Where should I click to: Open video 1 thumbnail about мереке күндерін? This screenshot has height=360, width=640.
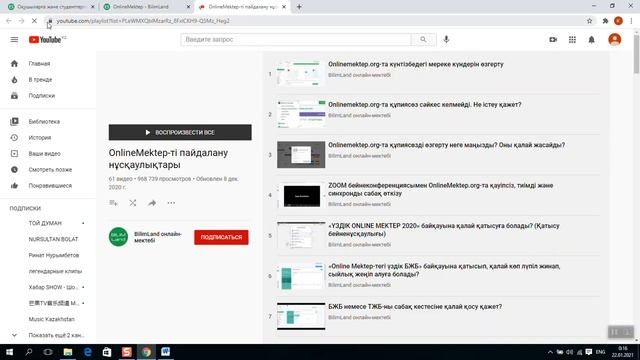click(x=301, y=74)
